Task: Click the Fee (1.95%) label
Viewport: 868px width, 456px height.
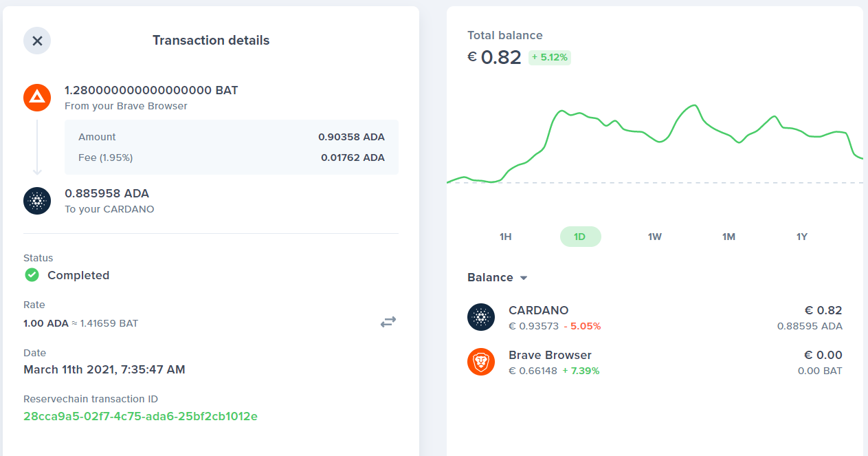Action: tap(105, 158)
